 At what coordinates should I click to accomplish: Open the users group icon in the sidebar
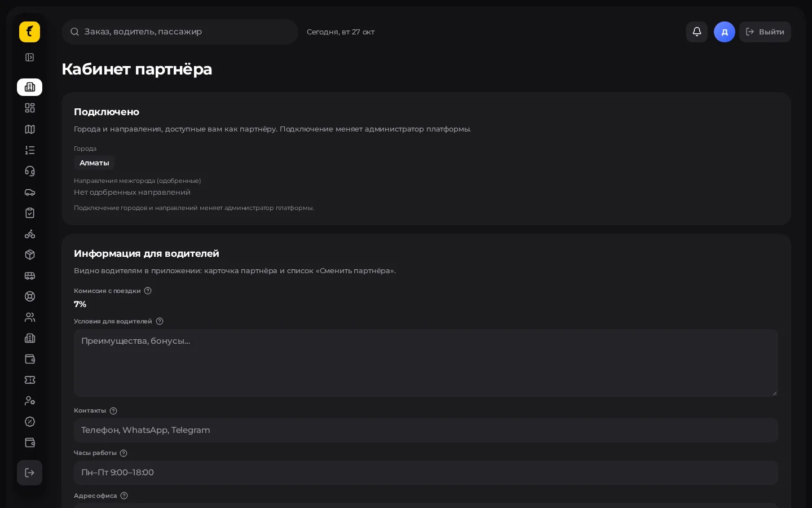30,317
